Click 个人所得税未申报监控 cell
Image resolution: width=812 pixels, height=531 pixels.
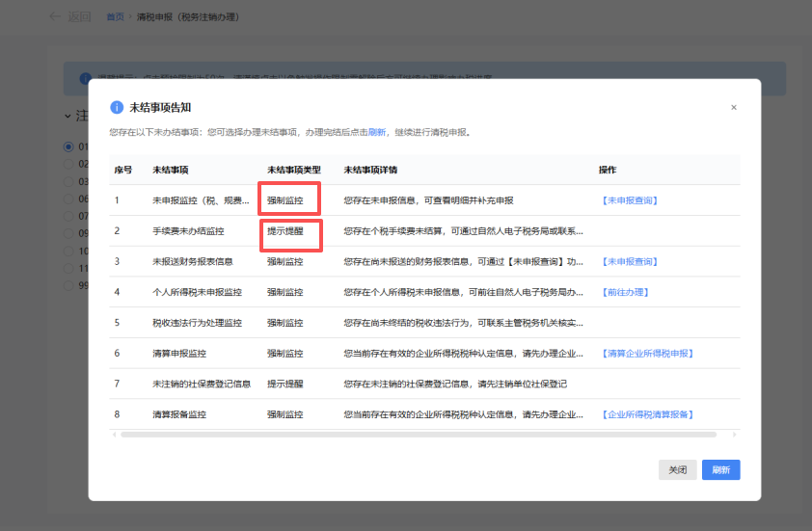pos(197,292)
